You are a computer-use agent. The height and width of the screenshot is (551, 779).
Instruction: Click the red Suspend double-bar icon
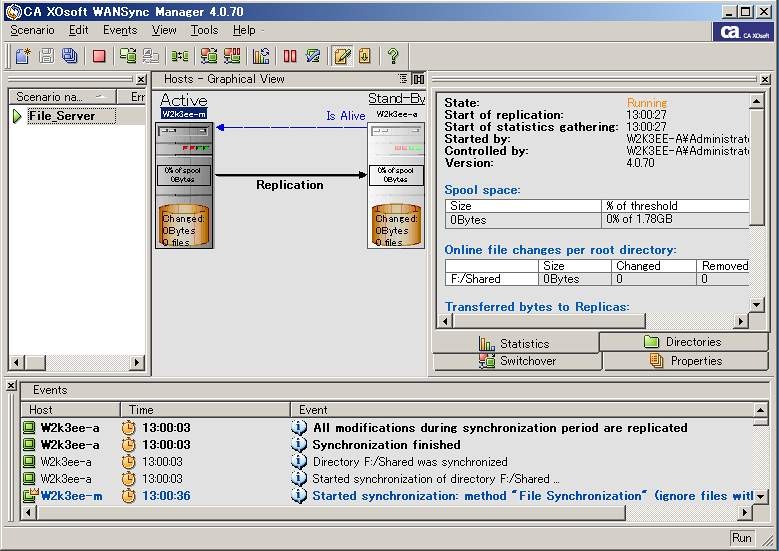(290, 56)
